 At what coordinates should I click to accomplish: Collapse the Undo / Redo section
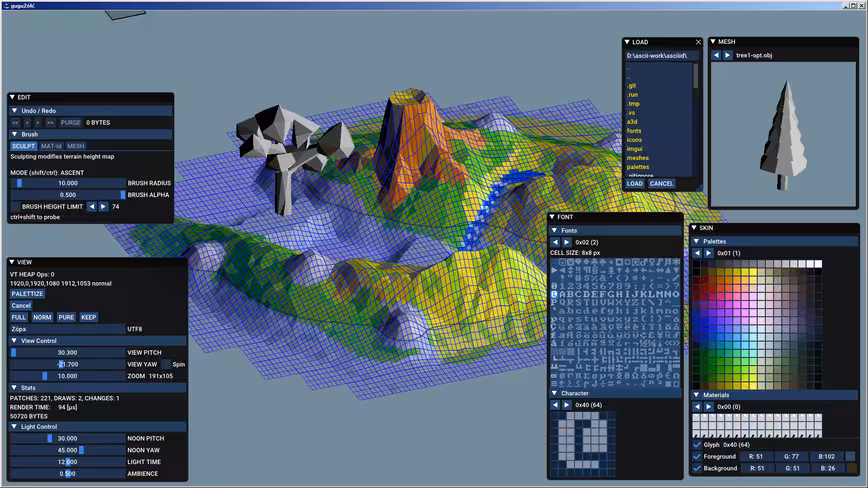(x=14, y=111)
